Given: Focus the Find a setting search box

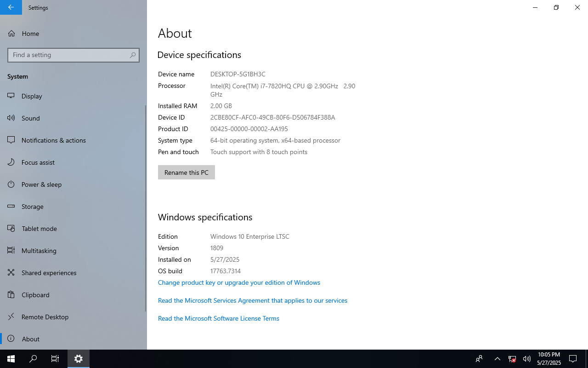Looking at the screenshot, I should (73, 55).
